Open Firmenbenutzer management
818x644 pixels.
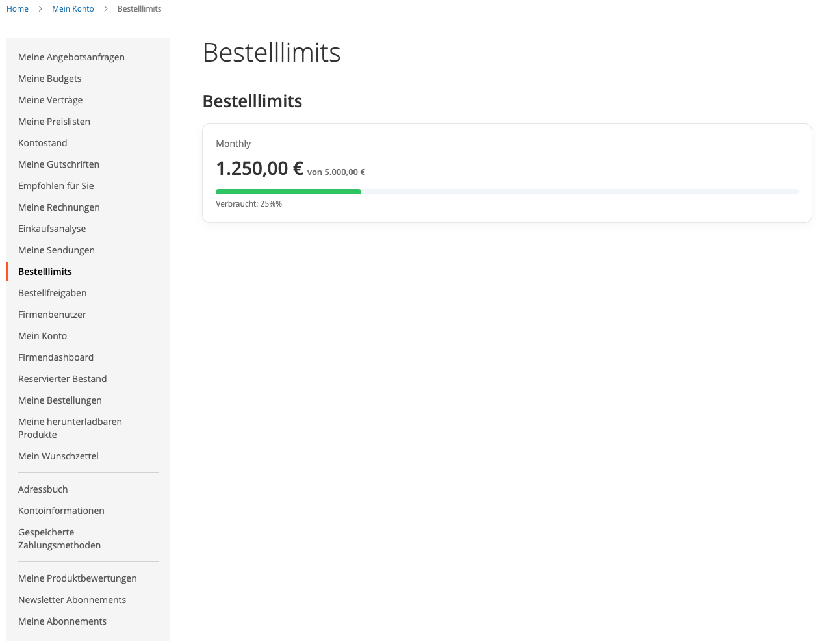(52, 315)
